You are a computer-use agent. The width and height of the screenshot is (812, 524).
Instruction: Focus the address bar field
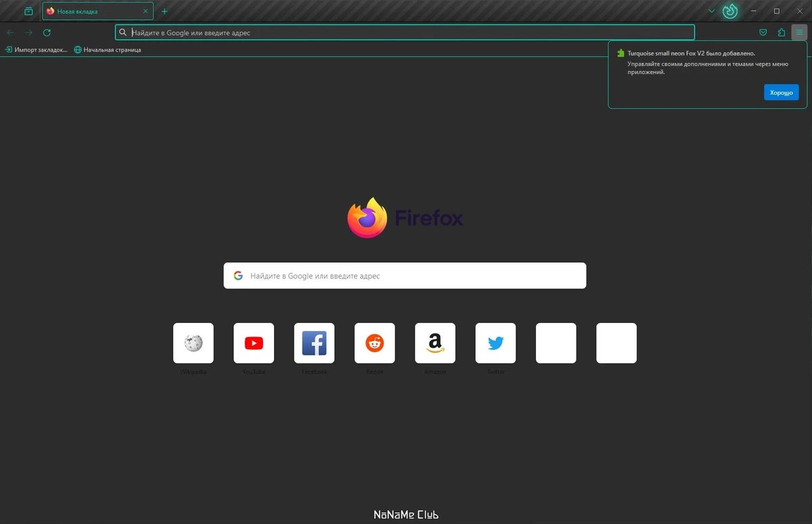pyautogui.click(x=405, y=32)
